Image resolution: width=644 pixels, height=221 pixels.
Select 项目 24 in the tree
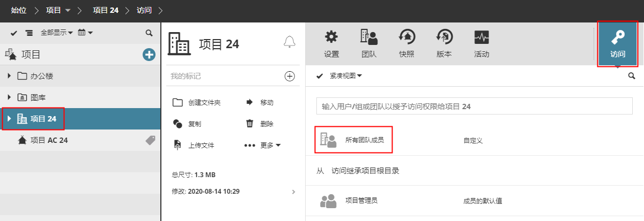43,119
